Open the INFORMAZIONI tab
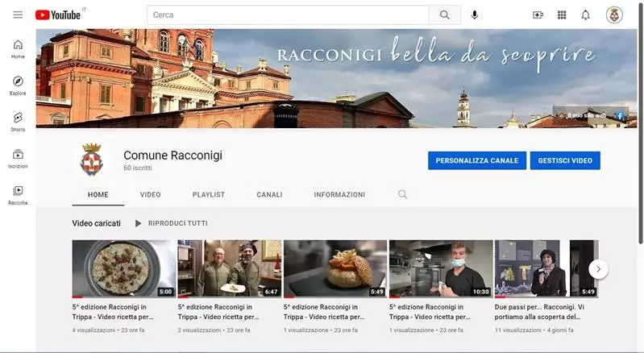This screenshot has width=644, height=353. tap(339, 194)
